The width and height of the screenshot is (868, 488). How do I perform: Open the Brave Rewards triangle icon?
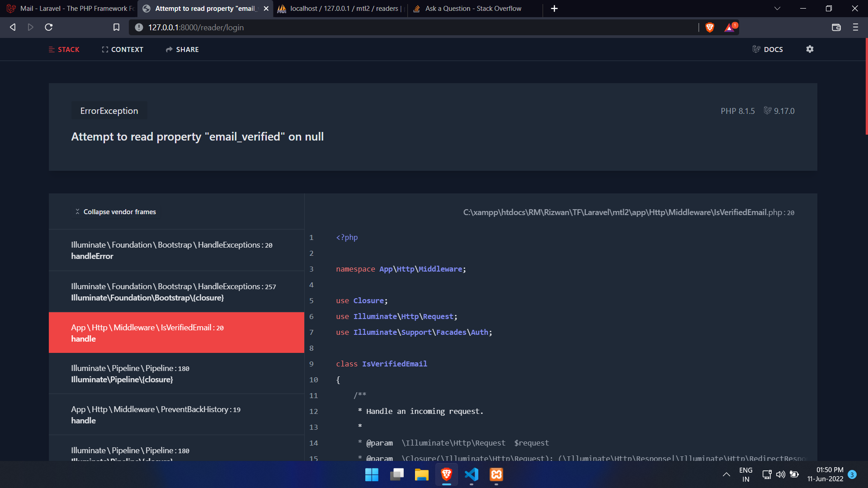(731, 28)
